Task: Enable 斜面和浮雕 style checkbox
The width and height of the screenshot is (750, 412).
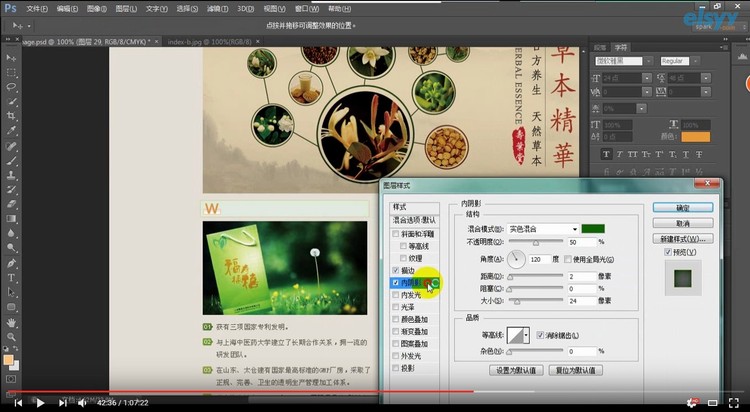Action: 396,234
